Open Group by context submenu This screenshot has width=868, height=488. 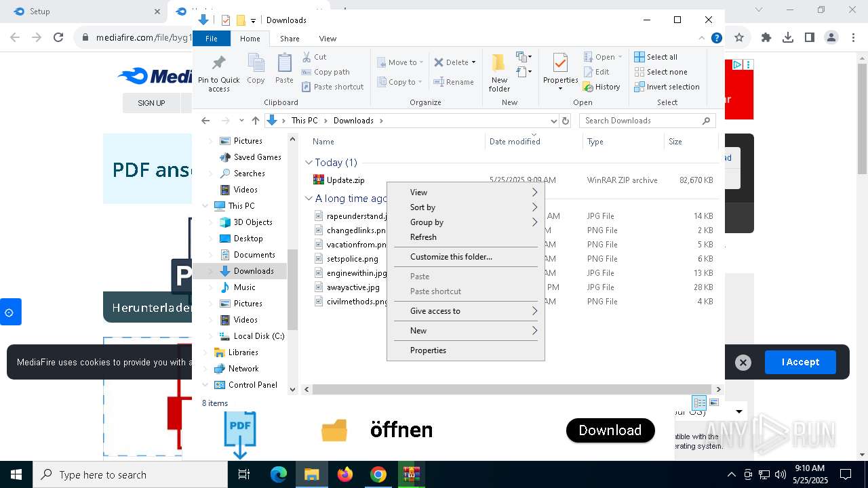pyautogui.click(x=466, y=222)
